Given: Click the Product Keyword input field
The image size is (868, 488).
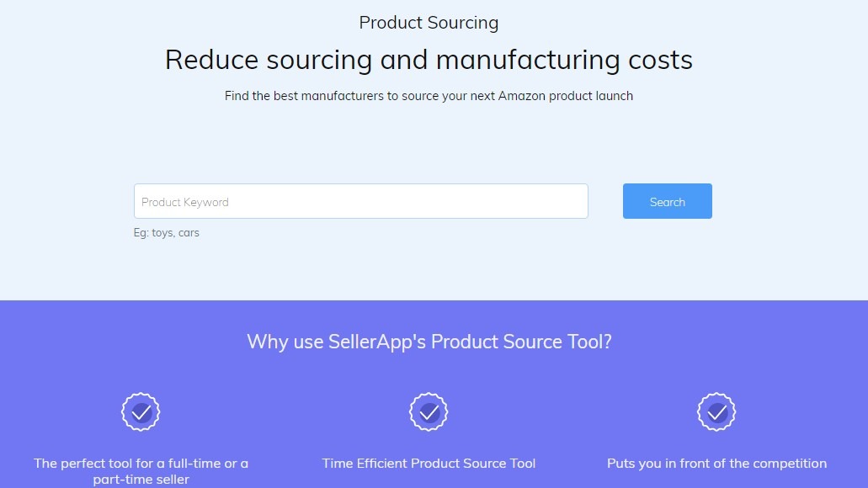Looking at the screenshot, I should [360, 202].
